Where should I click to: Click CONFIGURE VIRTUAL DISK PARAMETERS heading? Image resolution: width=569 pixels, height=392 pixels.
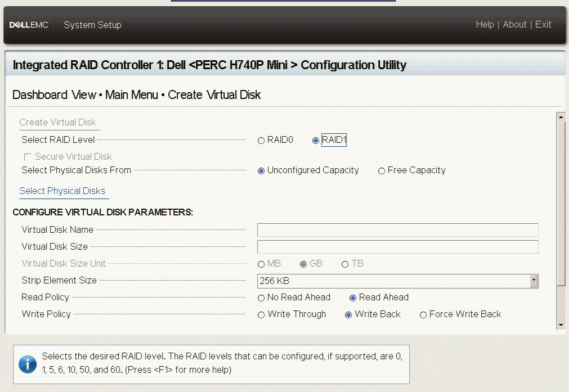point(102,213)
